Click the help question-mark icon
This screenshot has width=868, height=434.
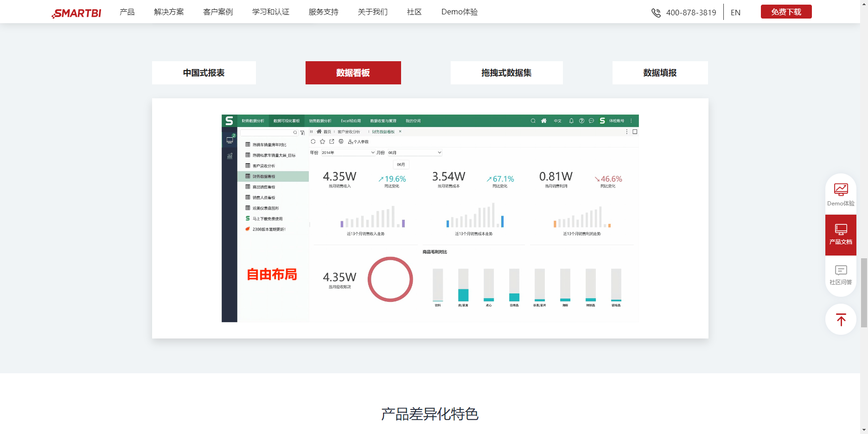581,121
